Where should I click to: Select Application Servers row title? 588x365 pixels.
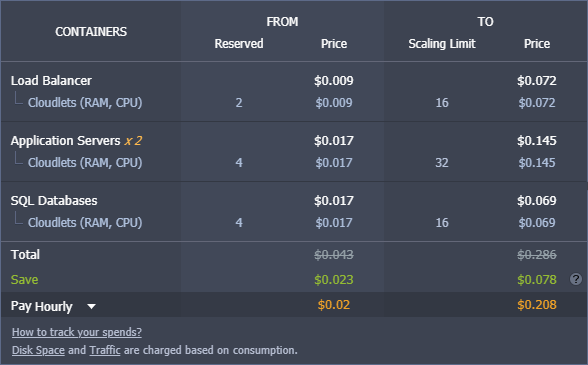pyautogui.click(x=65, y=141)
